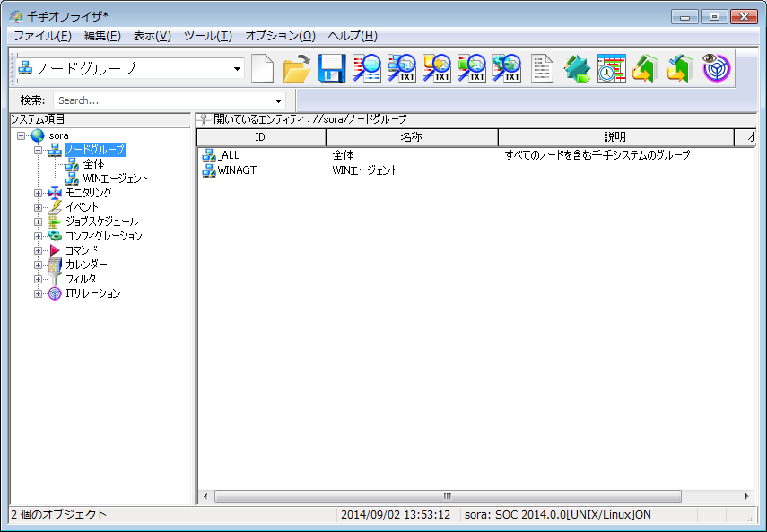Viewport: 767px width, 532px height.
Task: Collapse the ノードグループ tree node
Action: pyautogui.click(x=38, y=150)
